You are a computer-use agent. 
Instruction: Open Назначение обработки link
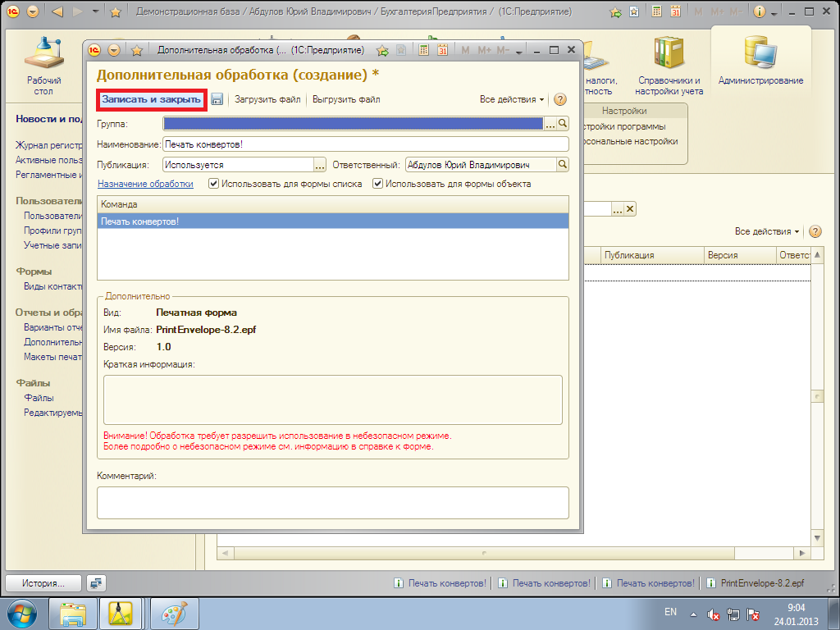coord(145,184)
